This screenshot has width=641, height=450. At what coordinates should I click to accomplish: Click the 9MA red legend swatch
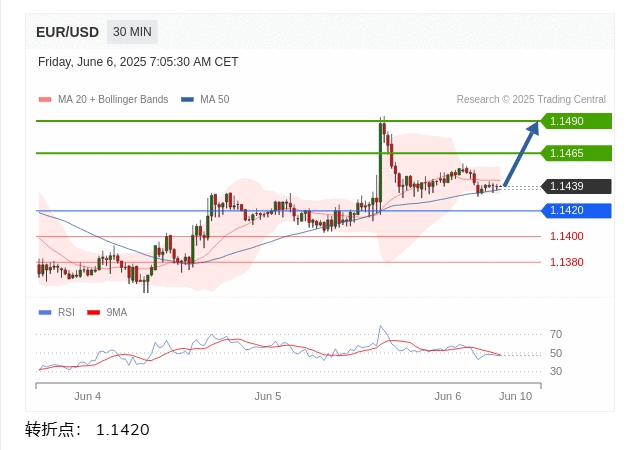tap(94, 312)
